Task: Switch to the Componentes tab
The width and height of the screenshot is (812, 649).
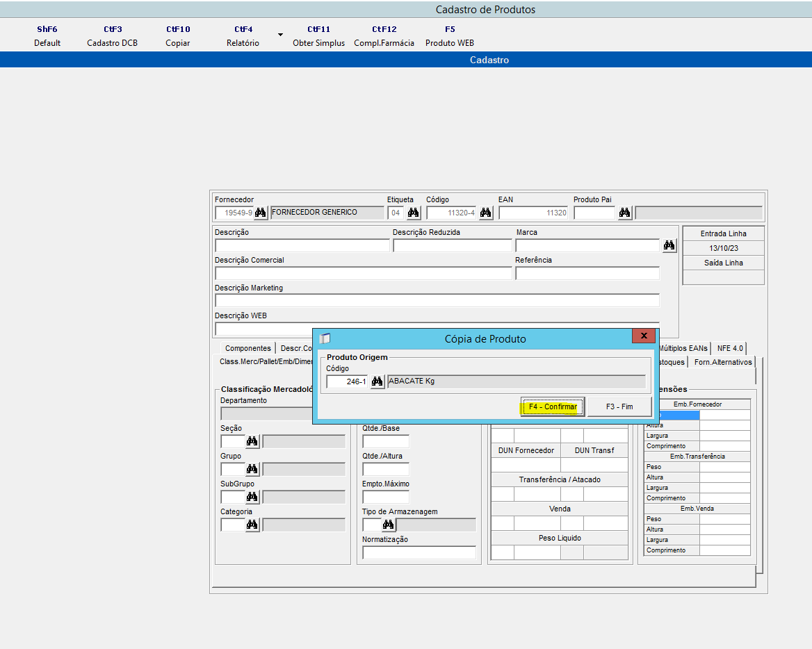Action: [247, 347]
